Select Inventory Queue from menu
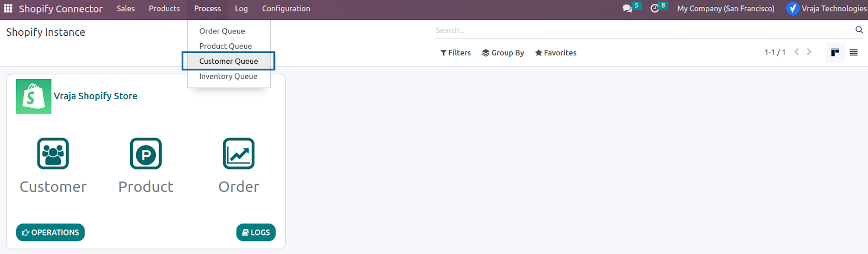868x254 pixels. (229, 76)
